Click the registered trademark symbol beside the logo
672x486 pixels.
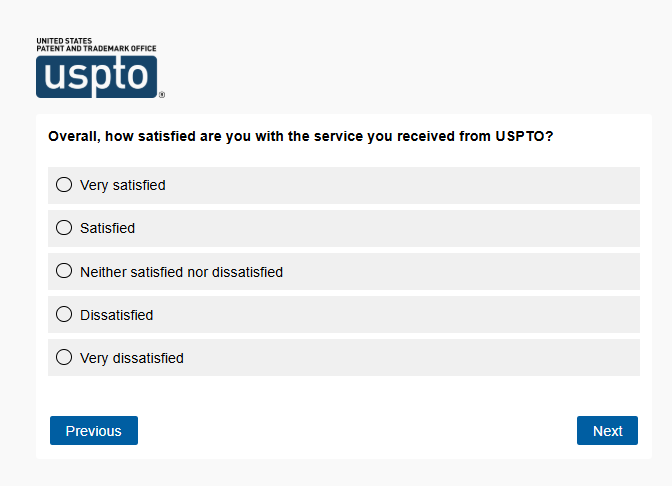pos(162,96)
